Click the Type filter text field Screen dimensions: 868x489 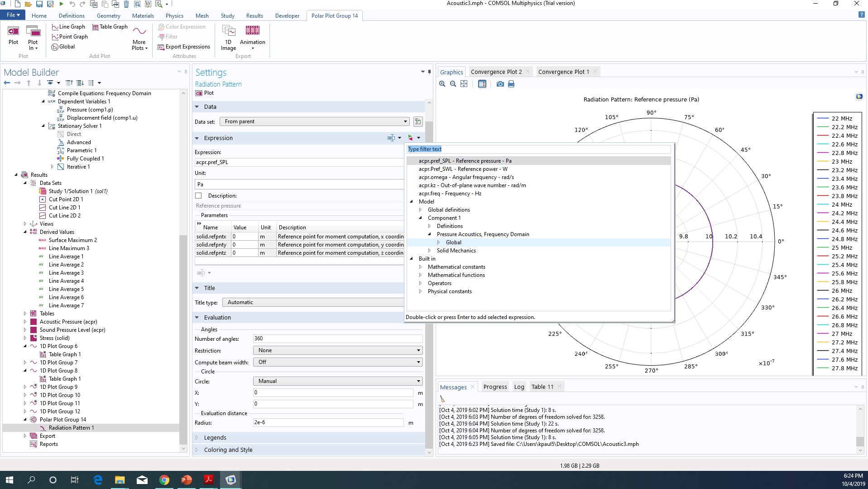point(538,149)
